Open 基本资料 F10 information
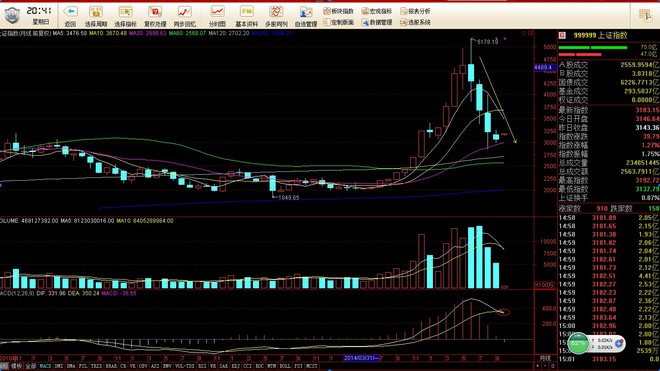The image size is (660, 371). point(247,16)
